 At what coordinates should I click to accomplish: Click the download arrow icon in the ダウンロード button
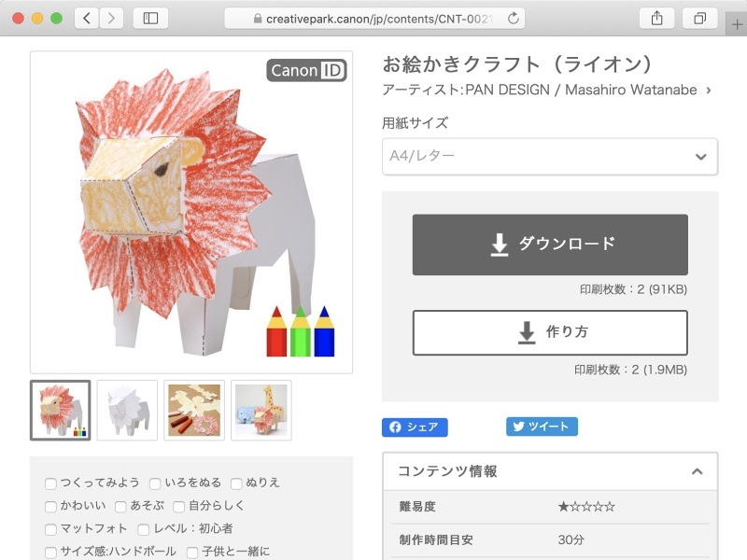tap(500, 245)
